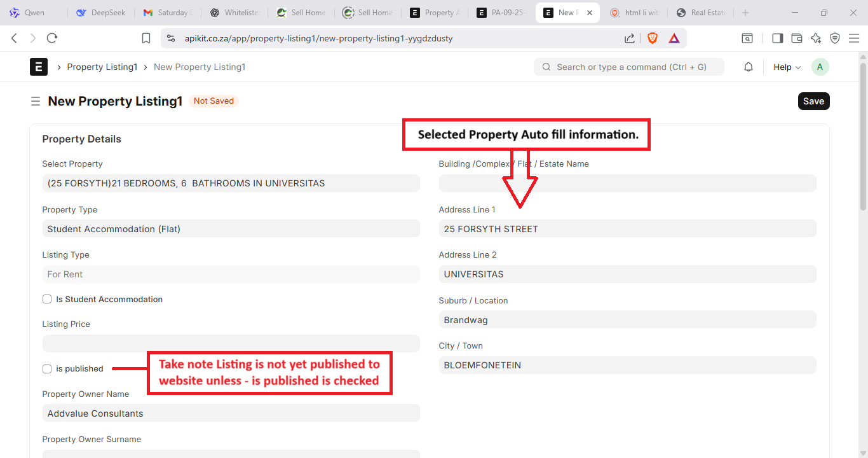Viewport: 868px width, 458px height.
Task: Go to Property Listing1 breadcrumb link
Action: pos(102,67)
